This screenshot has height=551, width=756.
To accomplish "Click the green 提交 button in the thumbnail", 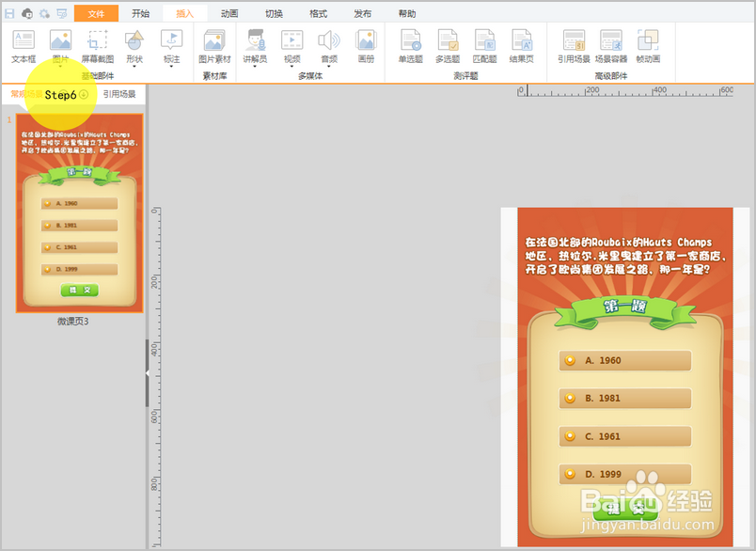I will (80, 290).
